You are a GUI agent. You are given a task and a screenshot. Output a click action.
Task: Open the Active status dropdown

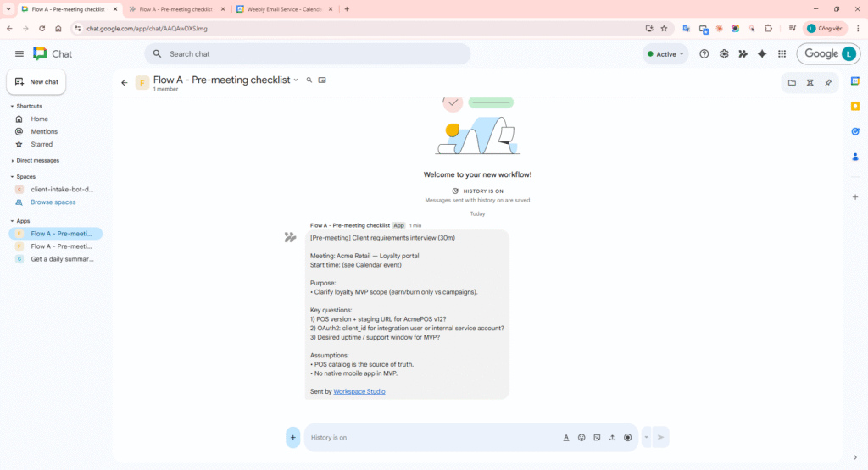pyautogui.click(x=665, y=54)
